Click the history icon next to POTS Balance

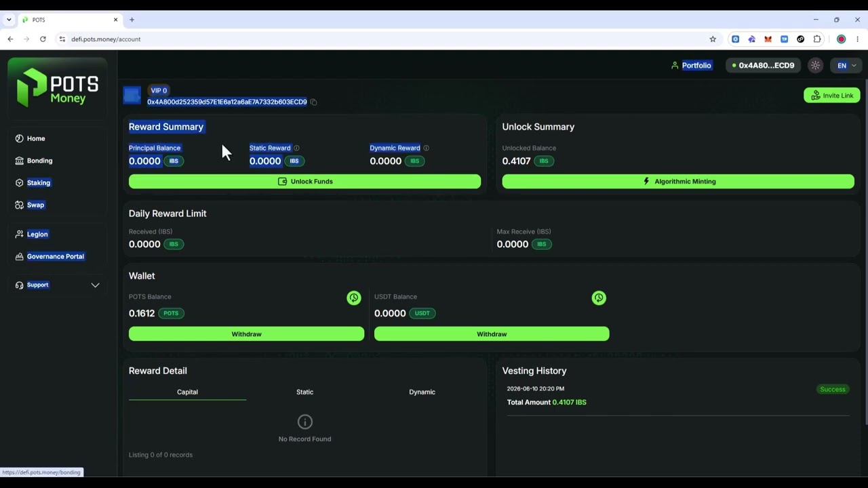coord(354,298)
